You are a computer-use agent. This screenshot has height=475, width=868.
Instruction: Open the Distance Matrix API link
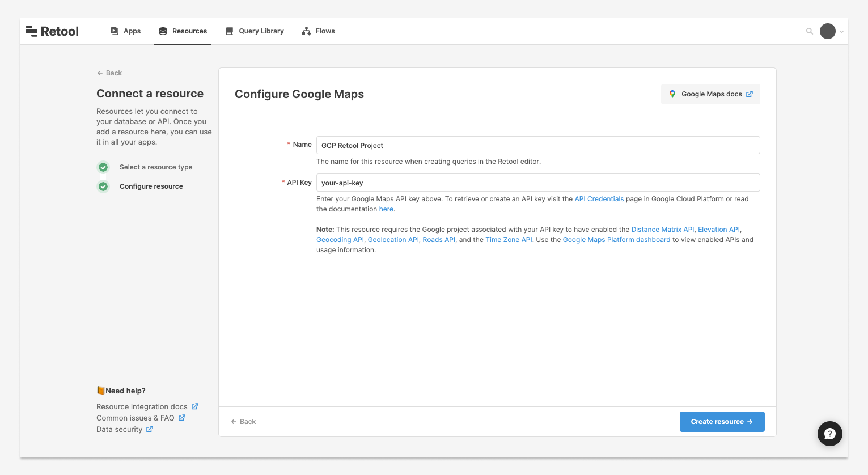663,230
